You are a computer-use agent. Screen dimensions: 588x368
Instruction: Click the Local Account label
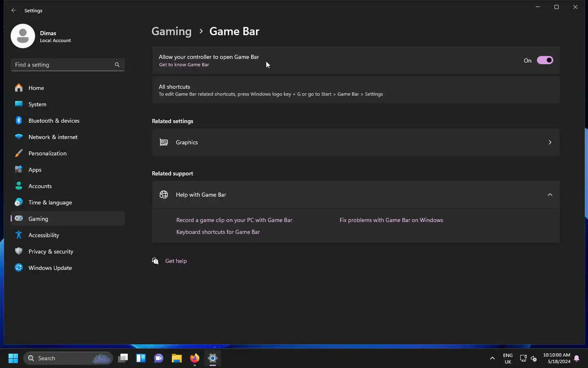(x=56, y=40)
